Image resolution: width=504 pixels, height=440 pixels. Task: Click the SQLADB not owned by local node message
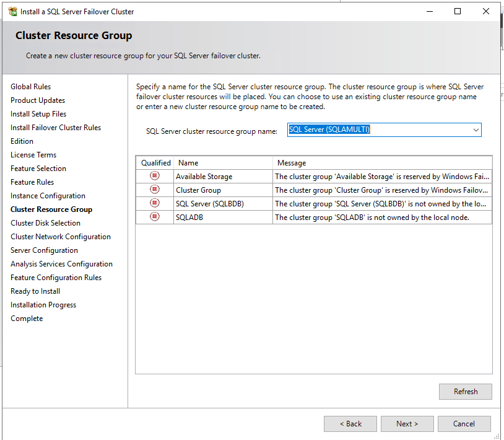tap(382, 218)
